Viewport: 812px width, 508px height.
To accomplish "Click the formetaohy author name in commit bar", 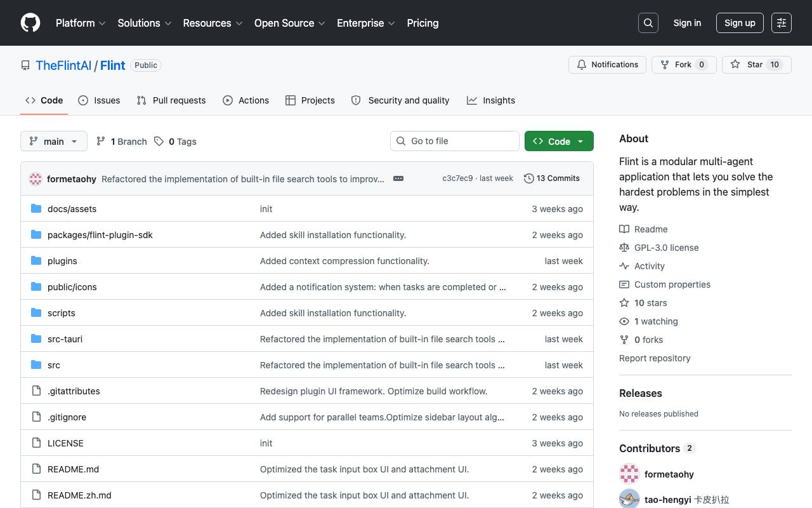I will [x=72, y=179].
